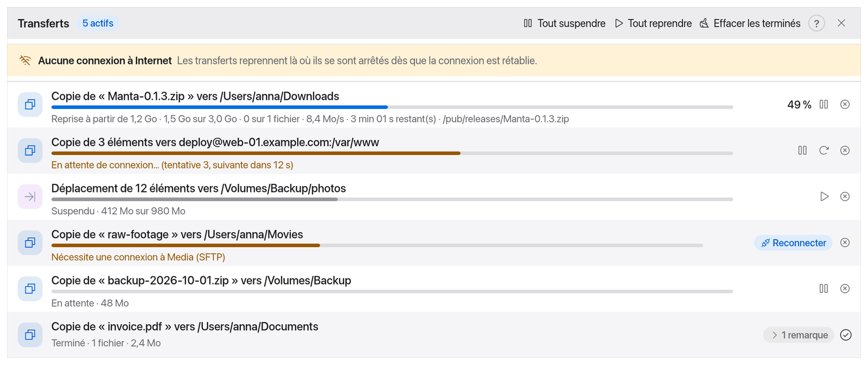
Task: Click the move icon of the 12 elements row
Action: 30,197
